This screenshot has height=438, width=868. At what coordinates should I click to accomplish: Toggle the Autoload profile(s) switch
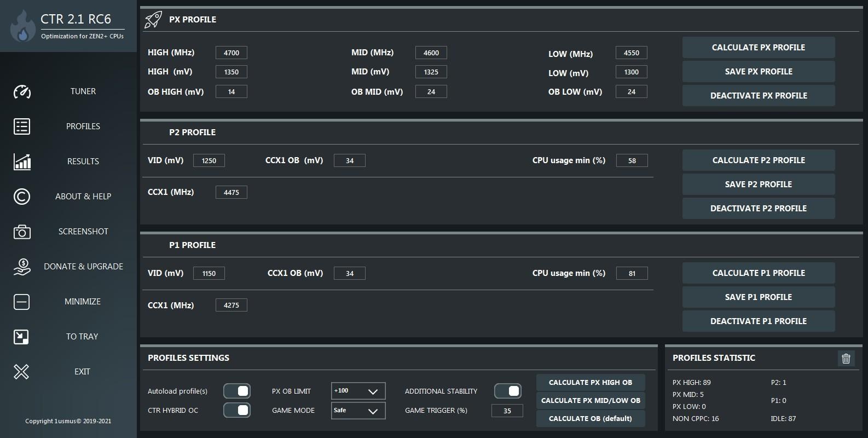(237, 391)
